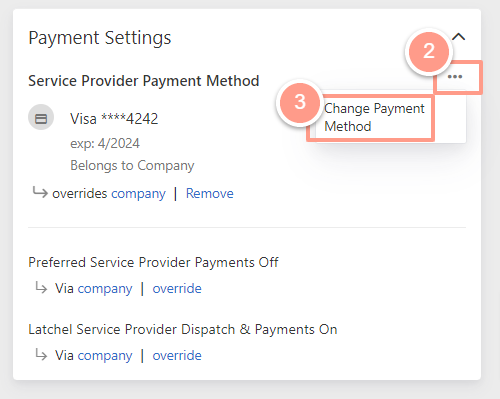This screenshot has width=500, height=399.
Task: Click the orange step 3 badge
Action: click(300, 102)
